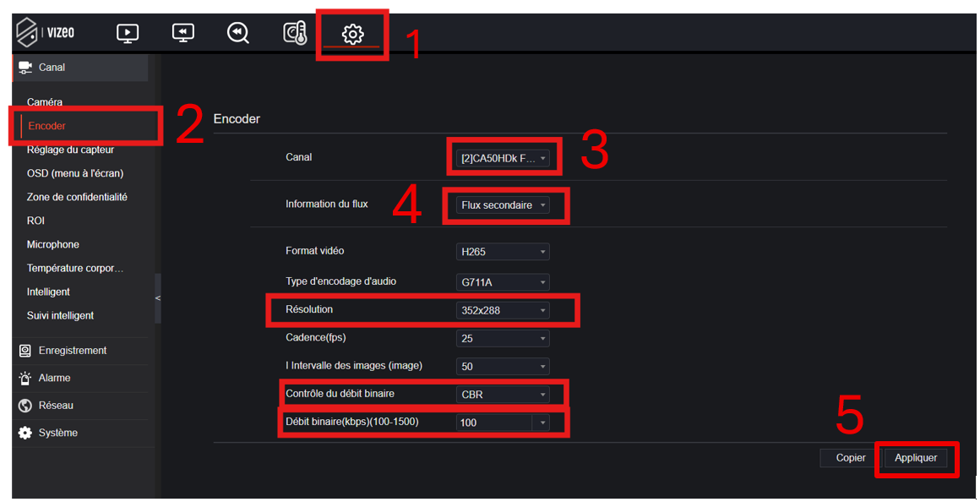Open the live view monitor icon

coord(128,33)
